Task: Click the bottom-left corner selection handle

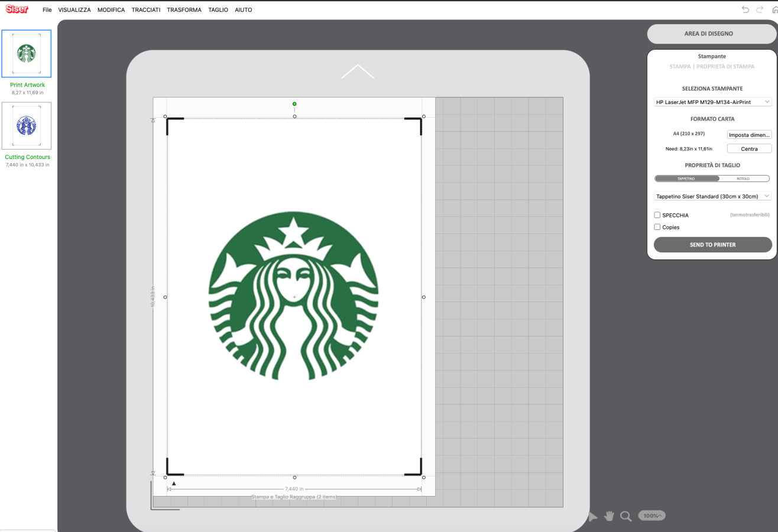Action: pyautogui.click(x=165, y=478)
